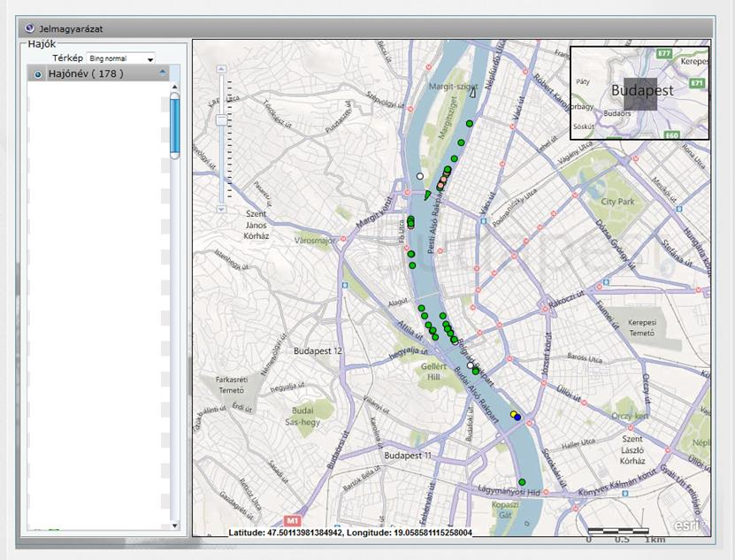The width and height of the screenshot is (735, 560).
Task: Click the Hajónév ( 178 ) column header
Action: (x=98, y=73)
